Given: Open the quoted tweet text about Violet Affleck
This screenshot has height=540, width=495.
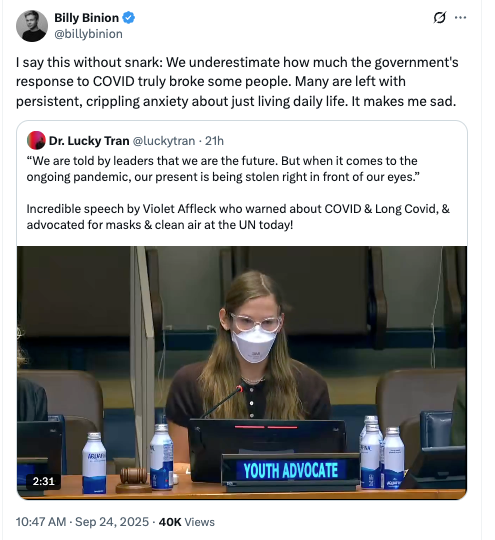Looking at the screenshot, I should (x=238, y=217).
